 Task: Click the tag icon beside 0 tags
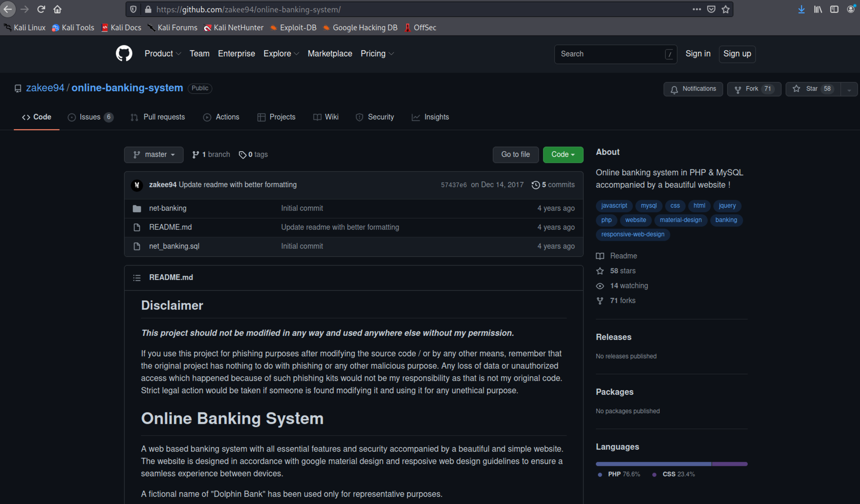pos(242,155)
